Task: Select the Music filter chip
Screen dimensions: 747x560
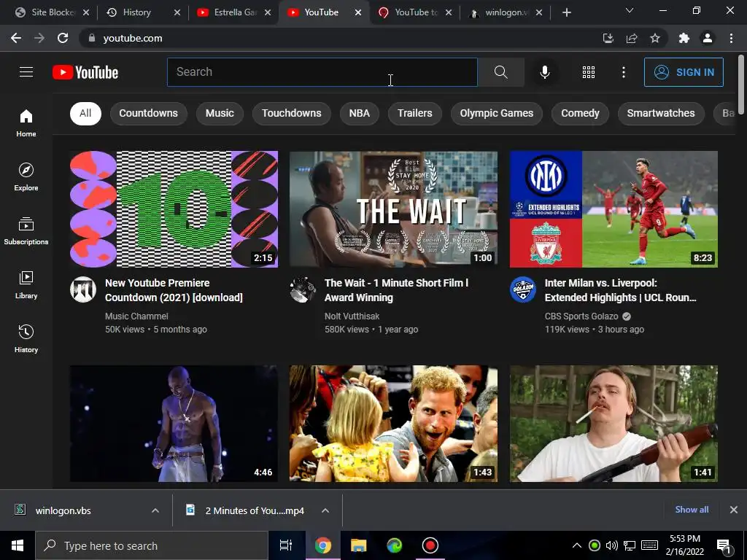Action: coord(220,113)
